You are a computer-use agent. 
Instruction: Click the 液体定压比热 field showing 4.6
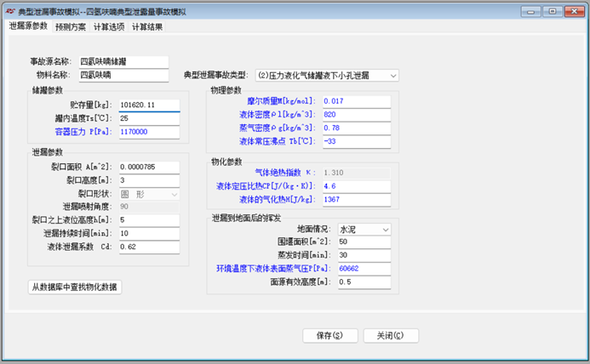(357, 186)
